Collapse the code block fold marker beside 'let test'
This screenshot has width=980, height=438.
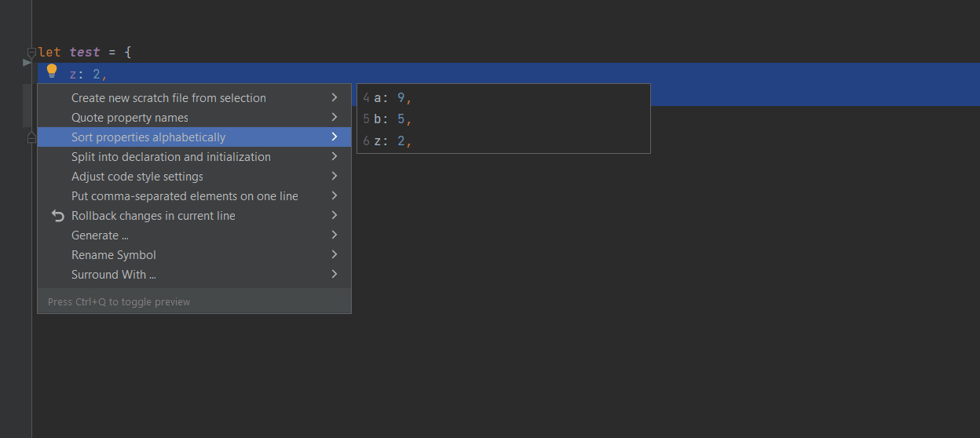point(31,53)
